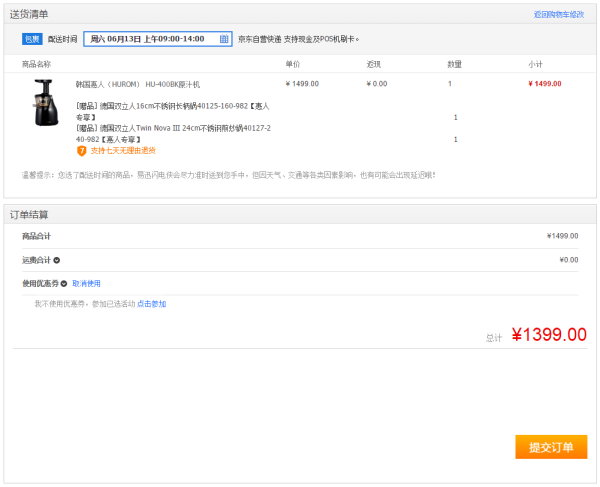Viewport: 600px width, 487px height.
Task: Select the blue package label badge
Action: pyautogui.click(x=32, y=39)
